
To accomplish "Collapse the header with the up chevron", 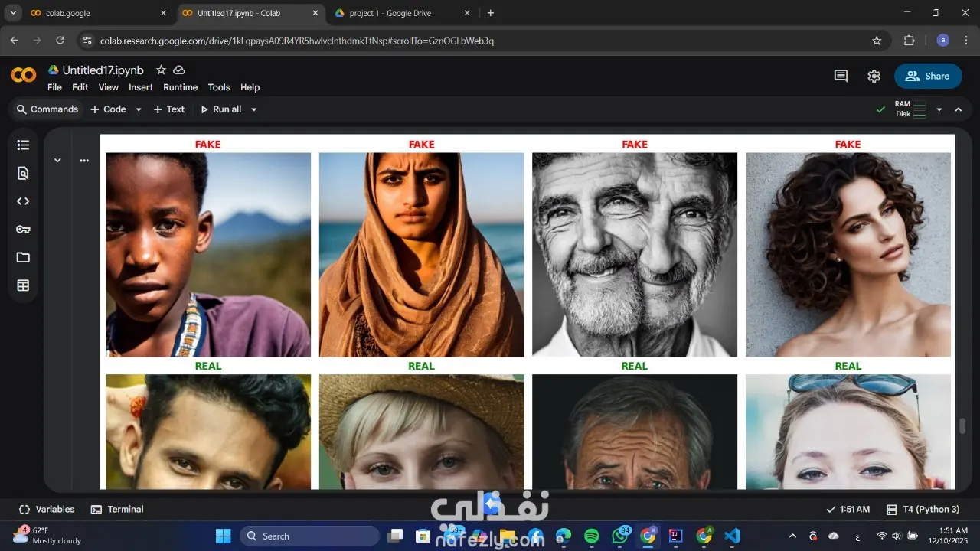I will tap(958, 109).
